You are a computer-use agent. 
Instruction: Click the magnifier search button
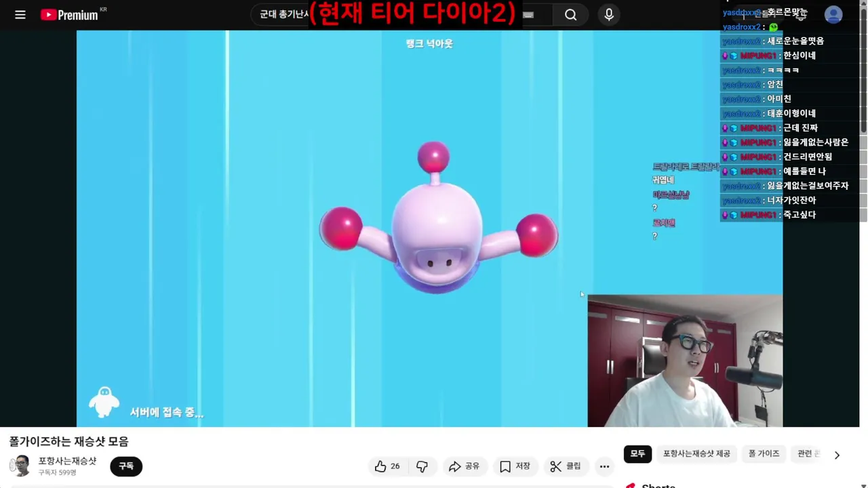(570, 15)
